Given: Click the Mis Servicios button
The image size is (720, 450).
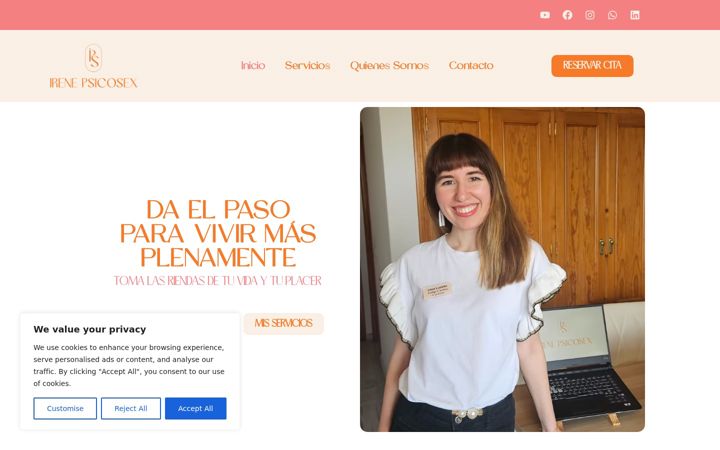Looking at the screenshot, I should (283, 324).
